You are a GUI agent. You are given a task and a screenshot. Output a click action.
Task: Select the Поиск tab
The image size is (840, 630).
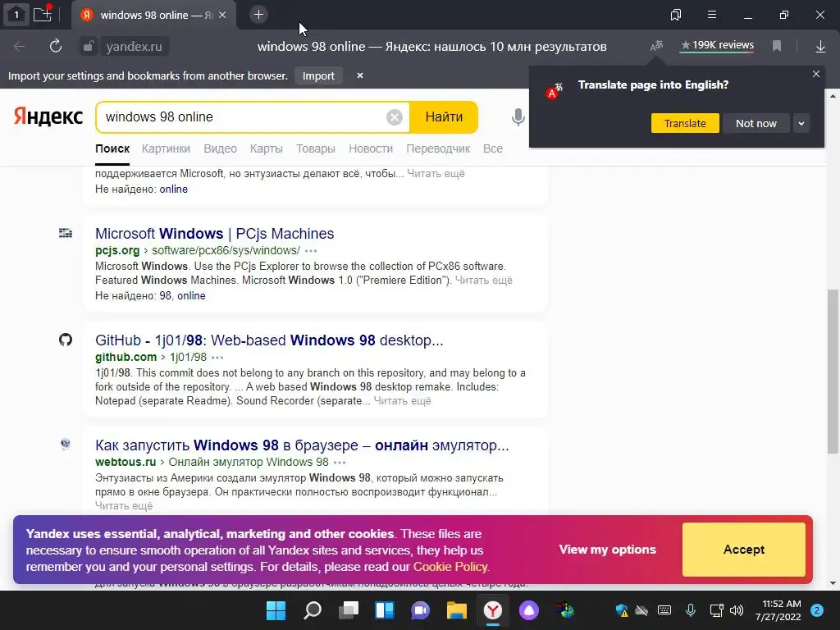point(112,149)
